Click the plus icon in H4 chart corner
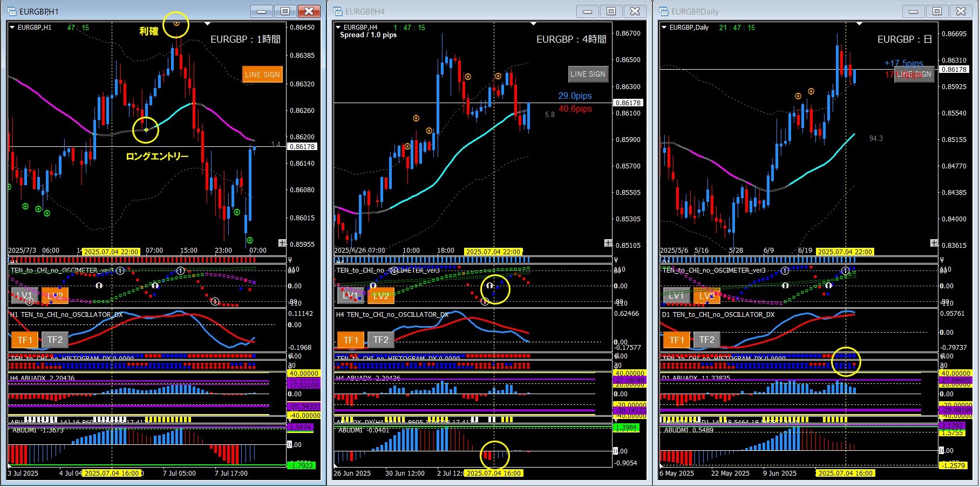980x487 pixels. [608, 243]
